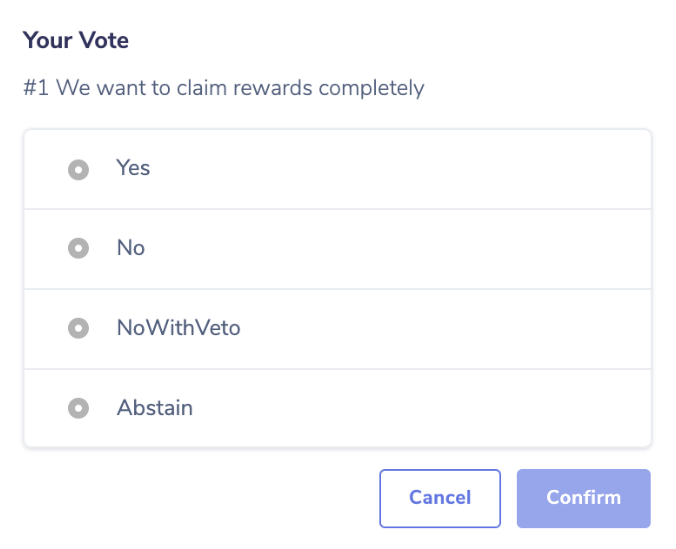
Task: Choose the No radio button
Action: coord(78,248)
